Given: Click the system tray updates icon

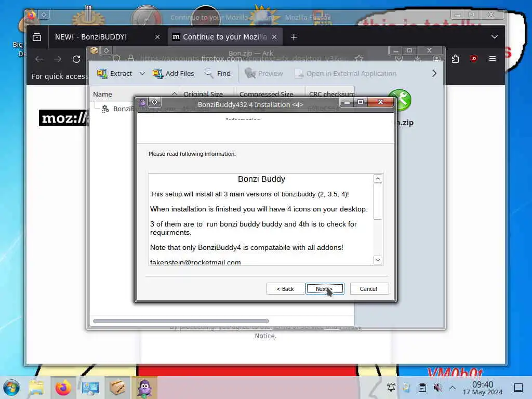Looking at the screenshot, I should tap(406, 387).
